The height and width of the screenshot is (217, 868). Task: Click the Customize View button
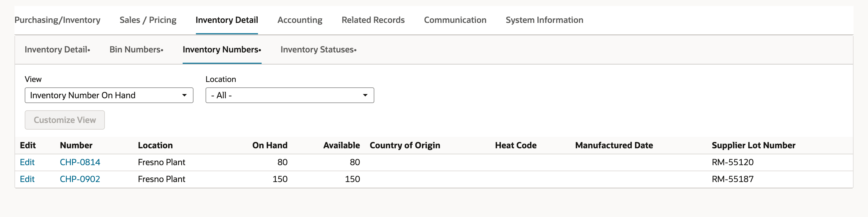click(65, 120)
